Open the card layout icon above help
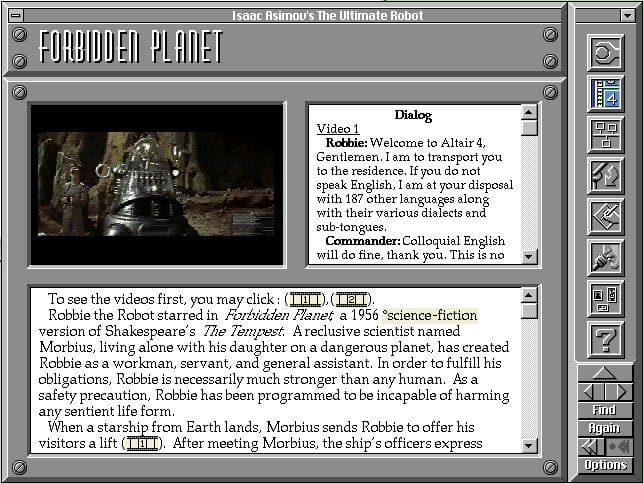The image size is (644, 484). click(x=605, y=298)
